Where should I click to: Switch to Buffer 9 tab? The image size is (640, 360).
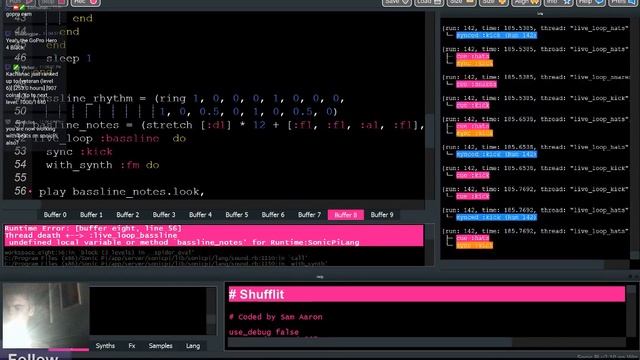pyautogui.click(x=382, y=215)
